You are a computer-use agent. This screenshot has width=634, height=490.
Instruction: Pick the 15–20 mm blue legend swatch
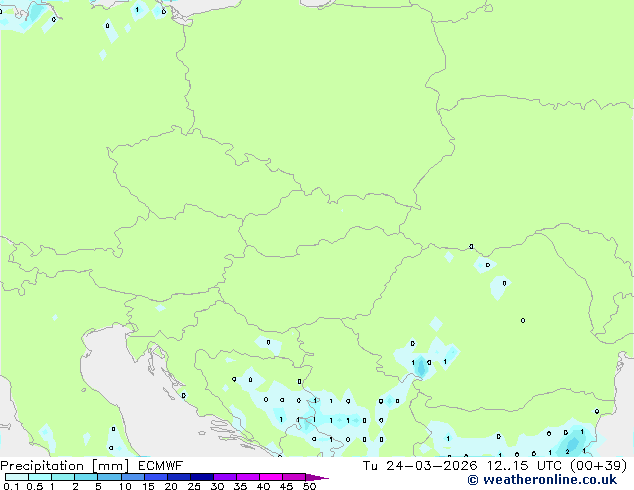click(x=155, y=477)
